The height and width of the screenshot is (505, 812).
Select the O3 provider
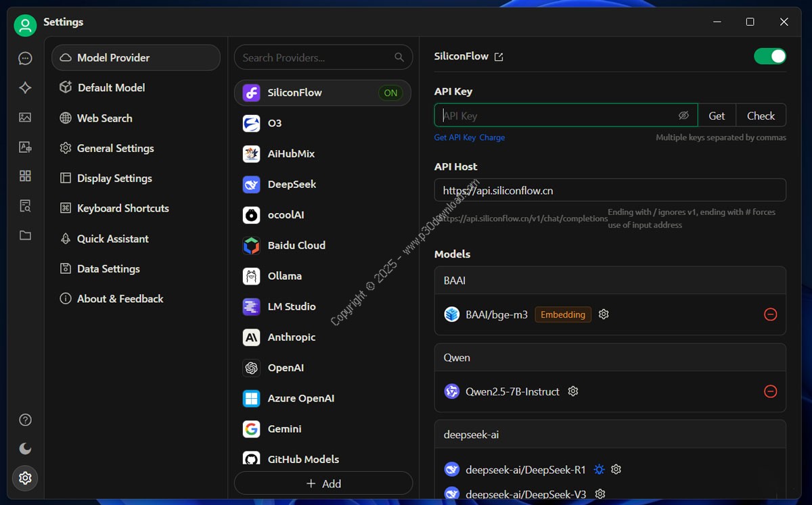pos(323,123)
